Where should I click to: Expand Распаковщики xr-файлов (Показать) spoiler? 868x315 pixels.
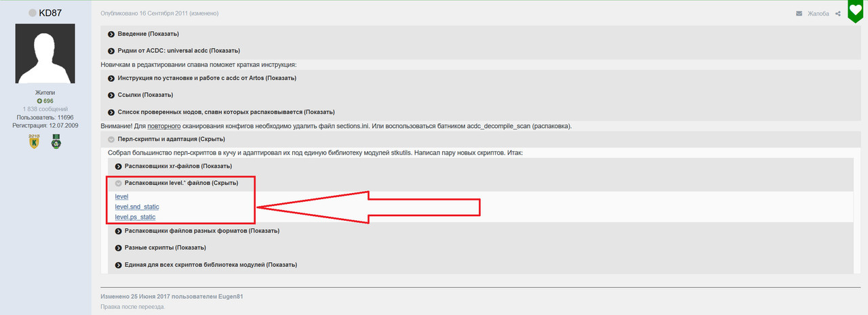174,166
